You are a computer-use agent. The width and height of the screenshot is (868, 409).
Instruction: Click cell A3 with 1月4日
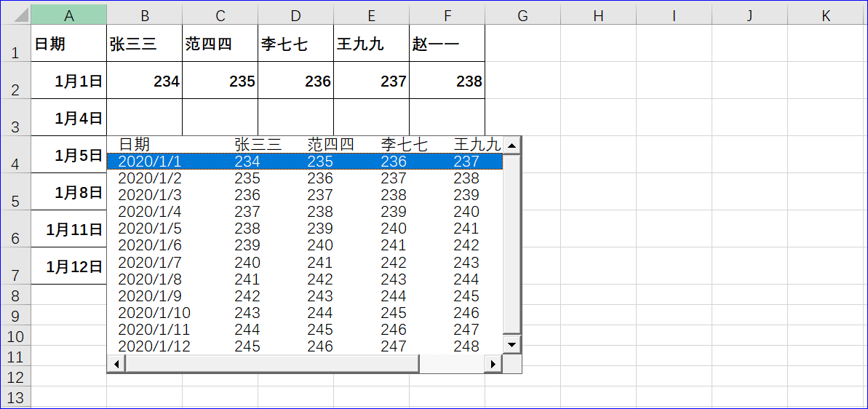point(69,117)
